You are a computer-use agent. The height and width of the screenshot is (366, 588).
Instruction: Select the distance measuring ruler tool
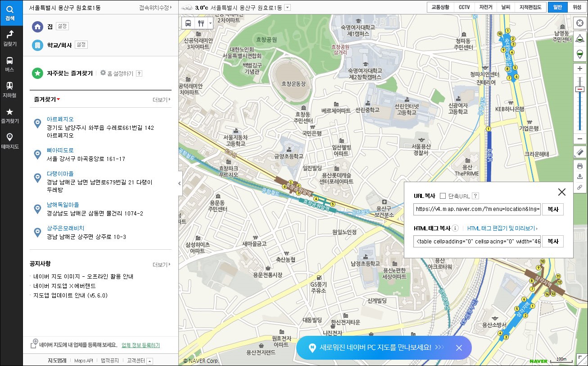(x=580, y=152)
